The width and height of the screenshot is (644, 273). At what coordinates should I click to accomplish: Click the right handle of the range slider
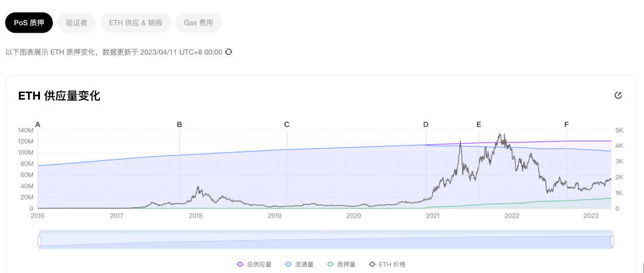click(612, 241)
